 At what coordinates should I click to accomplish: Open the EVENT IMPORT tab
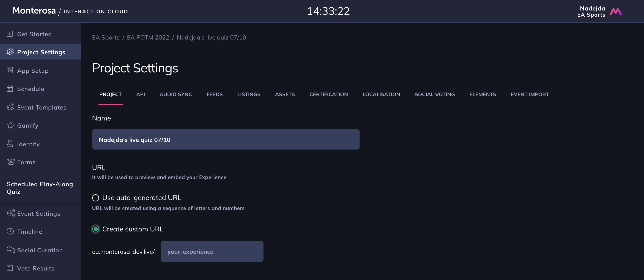point(530,94)
